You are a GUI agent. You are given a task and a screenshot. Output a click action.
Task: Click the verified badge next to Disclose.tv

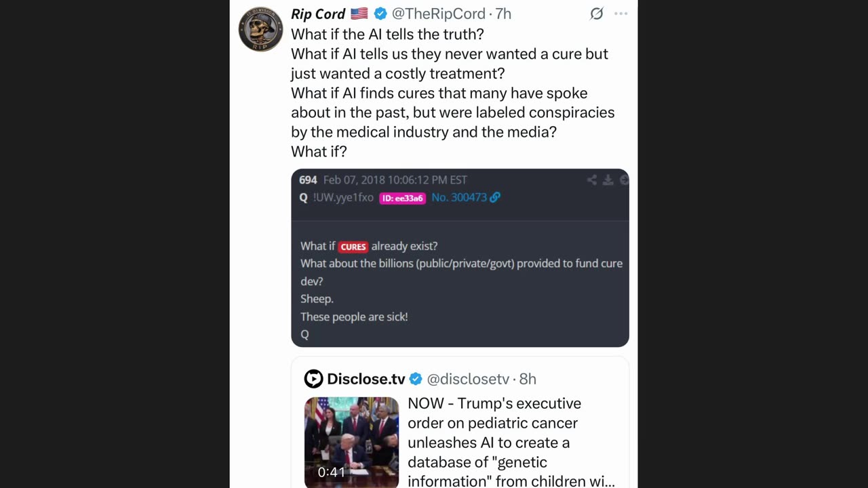pos(416,379)
